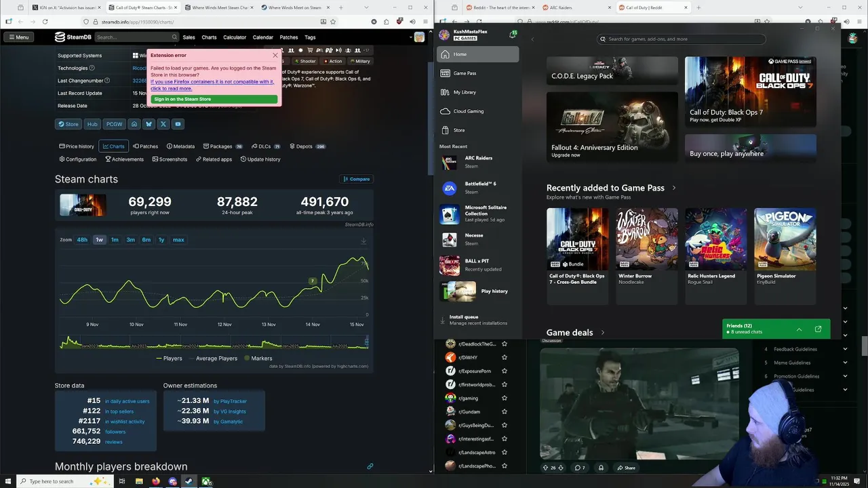Screen dimensions: 868x488
Task: Set chart zoom to 1w
Action: pyautogui.click(x=99, y=240)
